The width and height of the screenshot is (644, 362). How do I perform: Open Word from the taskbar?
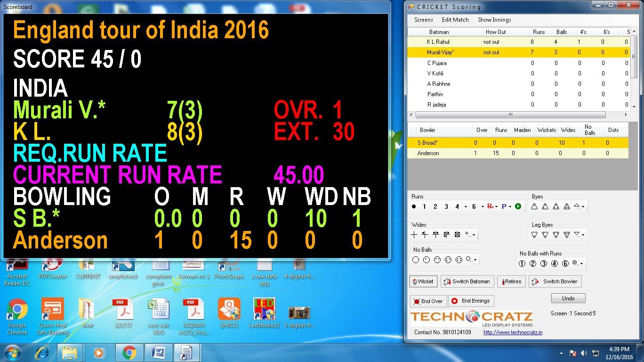158,353
